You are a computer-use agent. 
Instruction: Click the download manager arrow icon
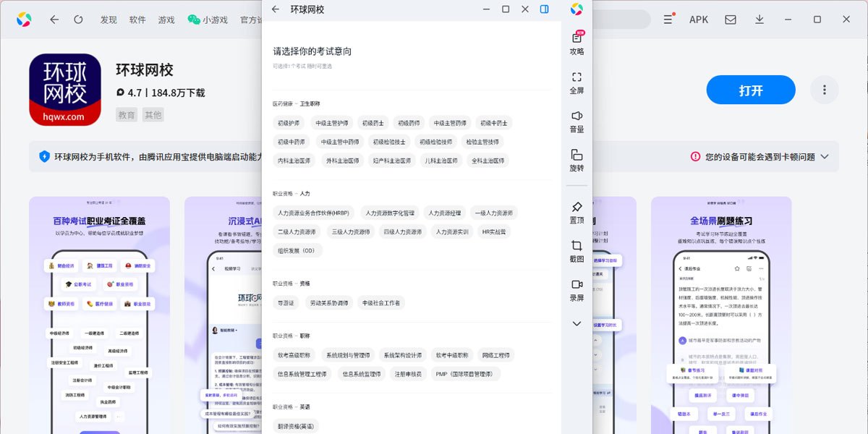759,20
